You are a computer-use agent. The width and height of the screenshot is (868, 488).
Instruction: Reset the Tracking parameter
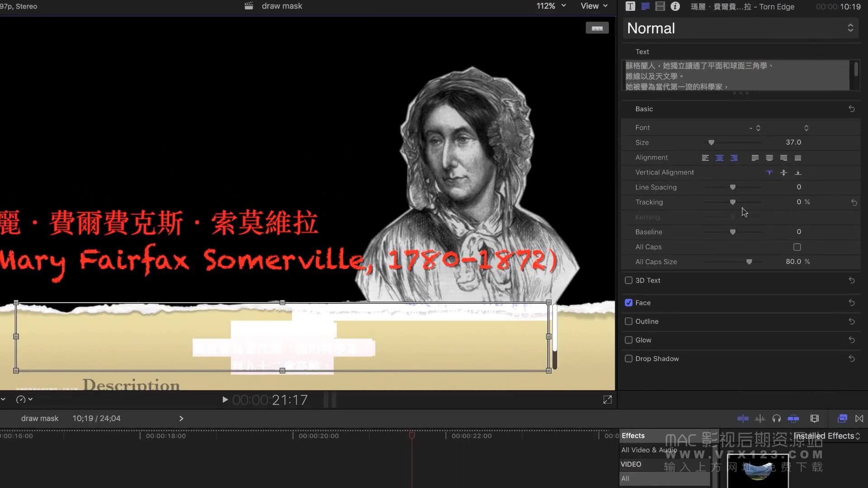point(854,202)
